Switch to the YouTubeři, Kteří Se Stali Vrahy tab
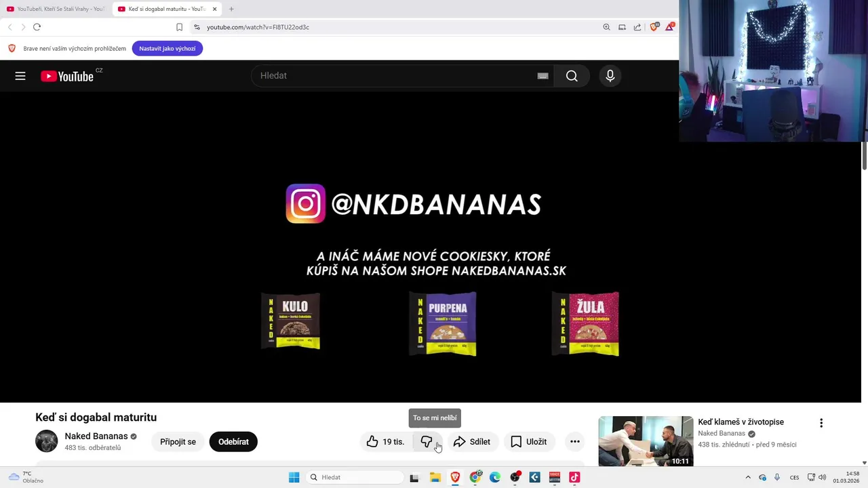868x488 pixels. tap(56, 9)
